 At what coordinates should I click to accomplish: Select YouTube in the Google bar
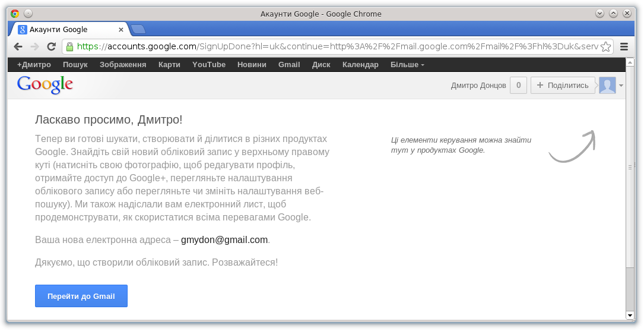click(x=209, y=65)
